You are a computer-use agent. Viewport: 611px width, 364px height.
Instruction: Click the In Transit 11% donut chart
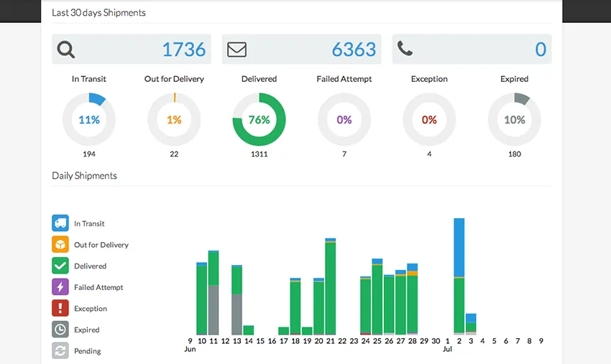(89, 119)
